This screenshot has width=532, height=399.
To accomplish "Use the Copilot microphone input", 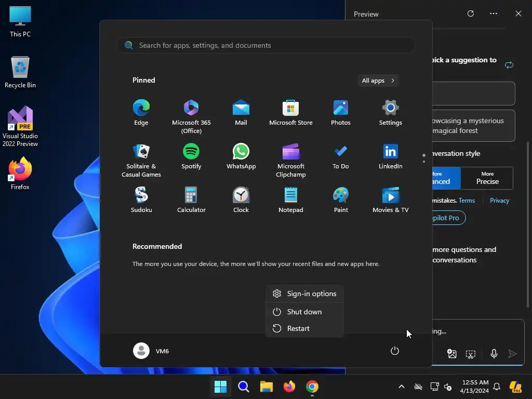I will point(494,354).
